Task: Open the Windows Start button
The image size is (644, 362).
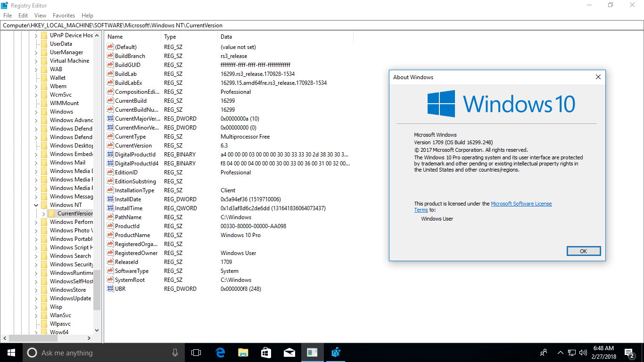Action: [x=11, y=353]
